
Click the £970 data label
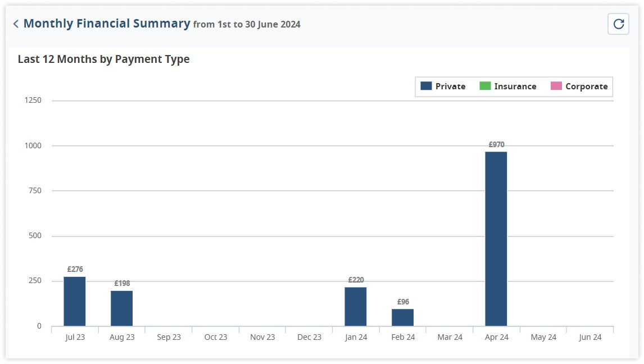[x=496, y=144]
